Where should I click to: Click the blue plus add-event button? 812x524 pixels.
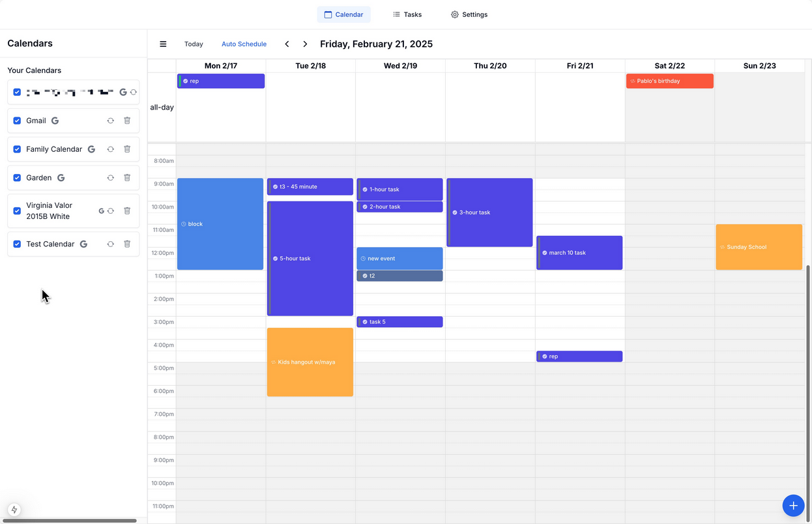click(x=793, y=505)
